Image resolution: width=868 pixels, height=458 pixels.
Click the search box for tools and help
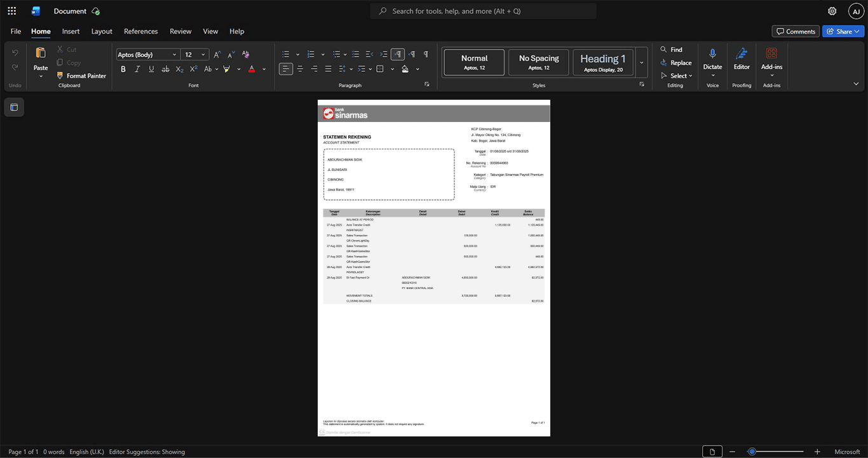(x=484, y=11)
